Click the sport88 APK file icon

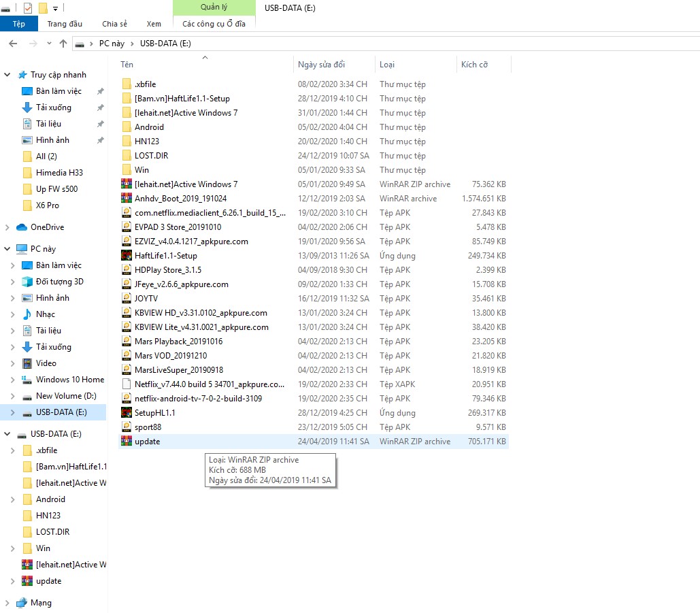coord(127,427)
